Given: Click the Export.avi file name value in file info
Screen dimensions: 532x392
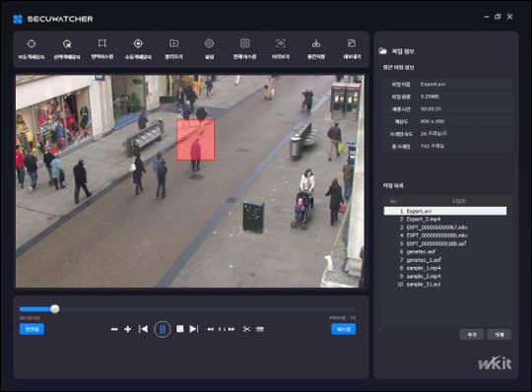Looking at the screenshot, I should coord(432,84).
